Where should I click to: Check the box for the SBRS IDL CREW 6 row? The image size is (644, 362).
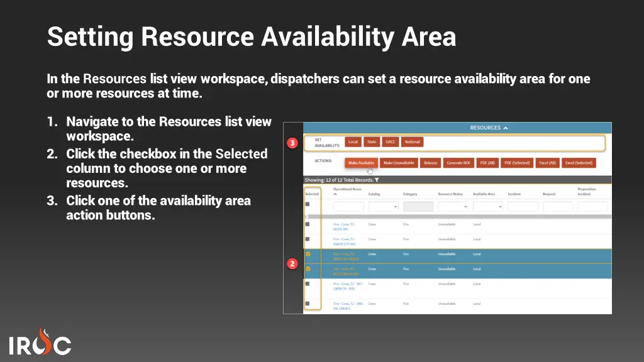[307, 304]
